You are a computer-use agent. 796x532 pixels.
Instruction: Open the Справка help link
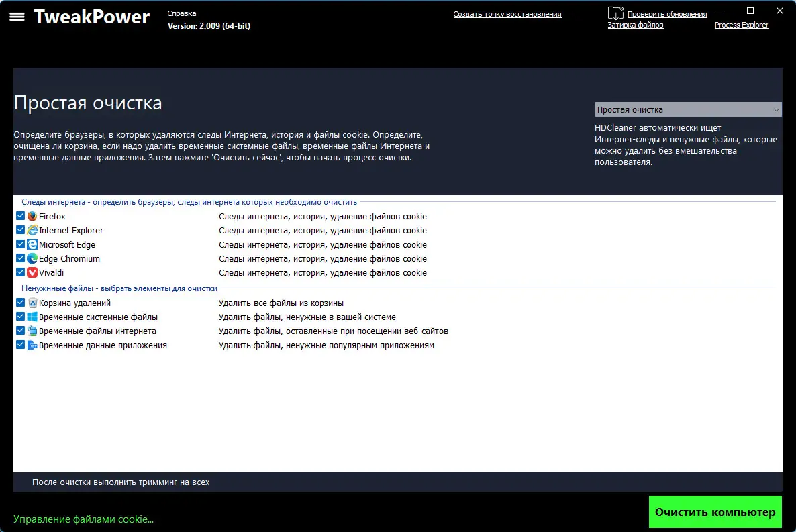[182, 13]
